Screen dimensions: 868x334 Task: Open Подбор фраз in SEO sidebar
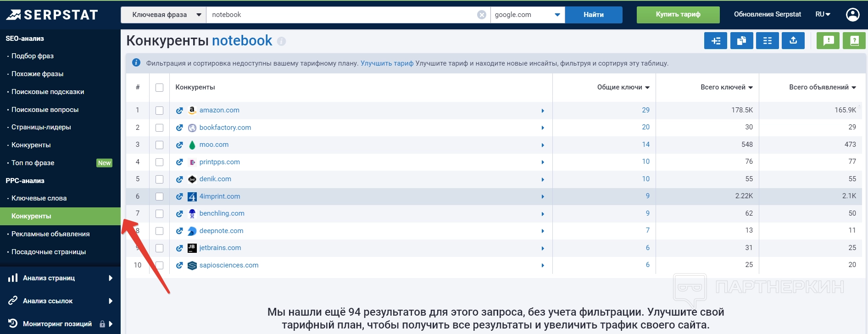(x=33, y=56)
